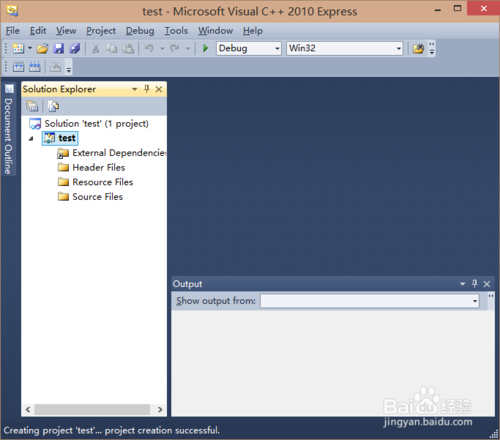The height and width of the screenshot is (440, 500).
Task: Click the Open File folder icon
Action: click(x=42, y=49)
